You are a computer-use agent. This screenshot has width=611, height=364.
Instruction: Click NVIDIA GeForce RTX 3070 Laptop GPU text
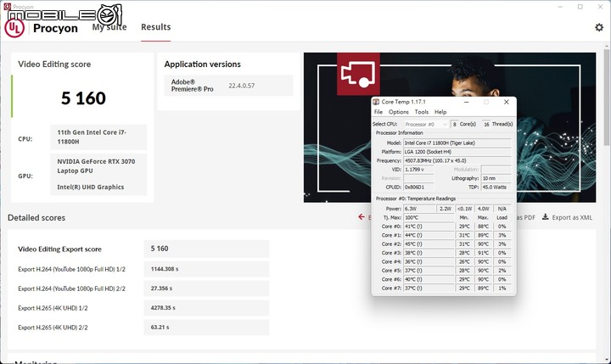click(96, 166)
